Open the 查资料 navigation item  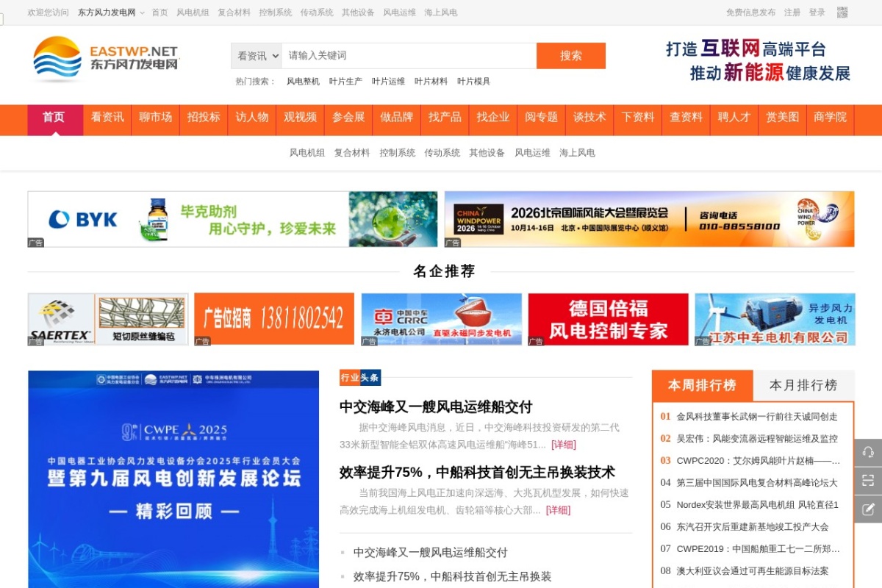[x=686, y=118]
